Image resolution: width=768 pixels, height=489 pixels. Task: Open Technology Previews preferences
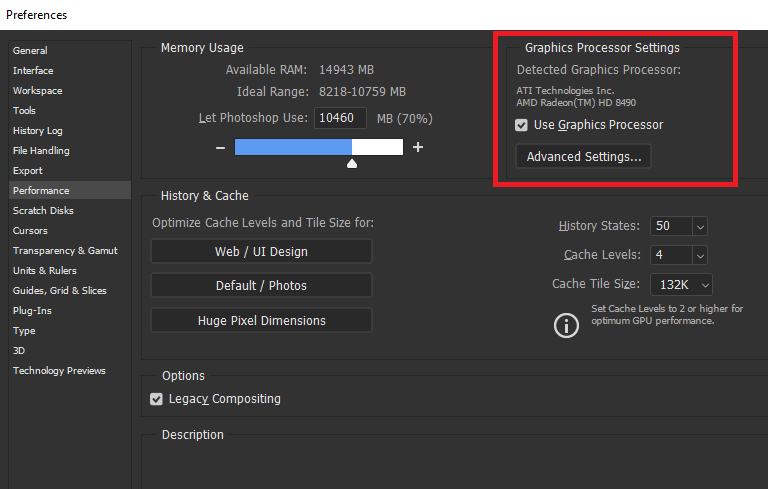pyautogui.click(x=59, y=370)
